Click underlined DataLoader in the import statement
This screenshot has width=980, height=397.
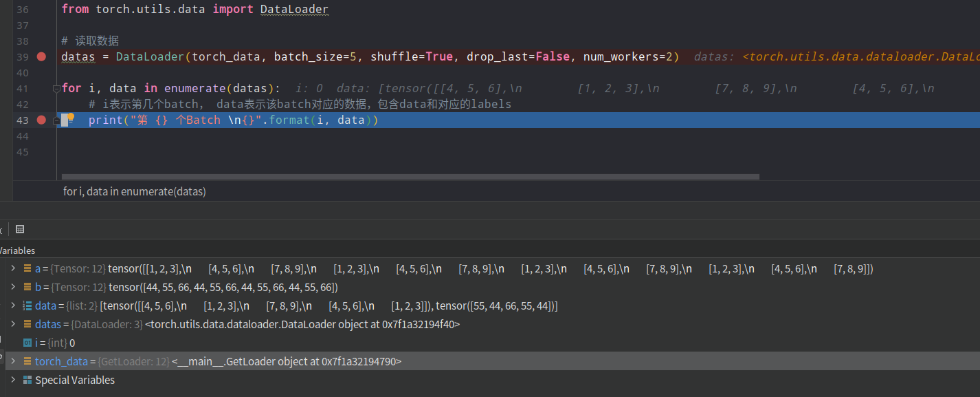pyautogui.click(x=294, y=9)
